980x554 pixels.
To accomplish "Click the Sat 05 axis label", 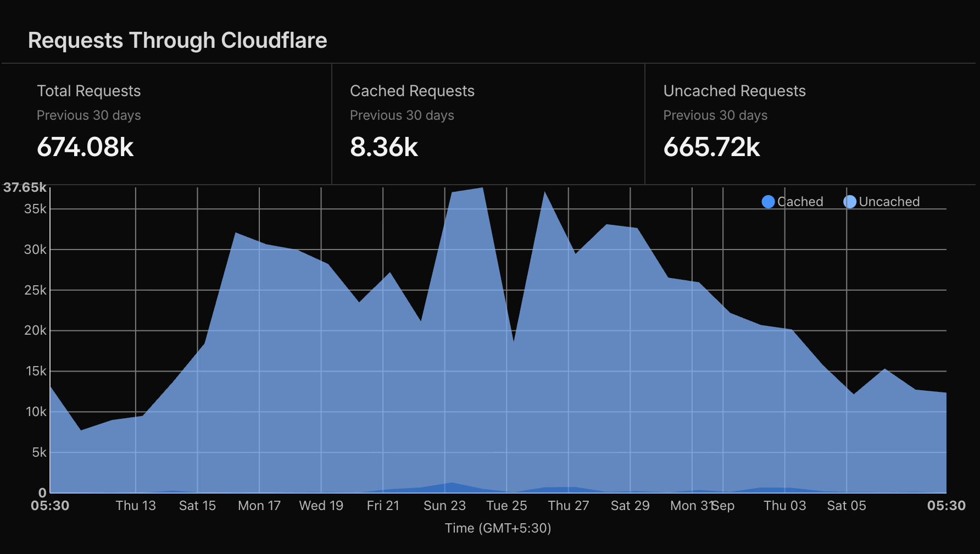I will (847, 506).
